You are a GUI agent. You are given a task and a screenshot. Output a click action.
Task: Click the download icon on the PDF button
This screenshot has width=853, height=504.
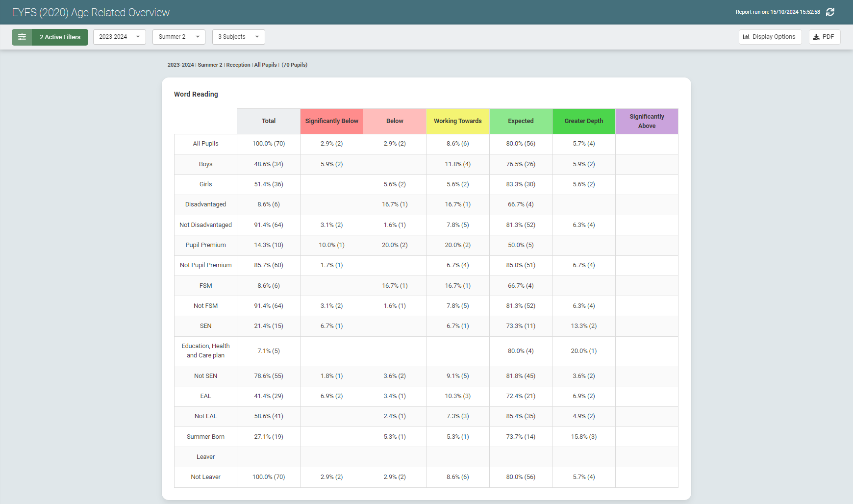(x=816, y=37)
